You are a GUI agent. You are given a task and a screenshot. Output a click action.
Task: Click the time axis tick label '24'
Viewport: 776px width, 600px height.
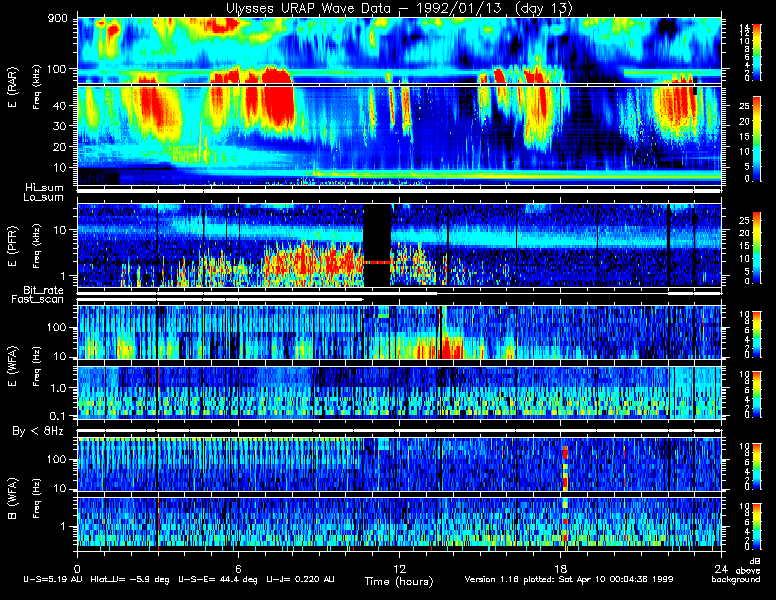coord(721,568)
